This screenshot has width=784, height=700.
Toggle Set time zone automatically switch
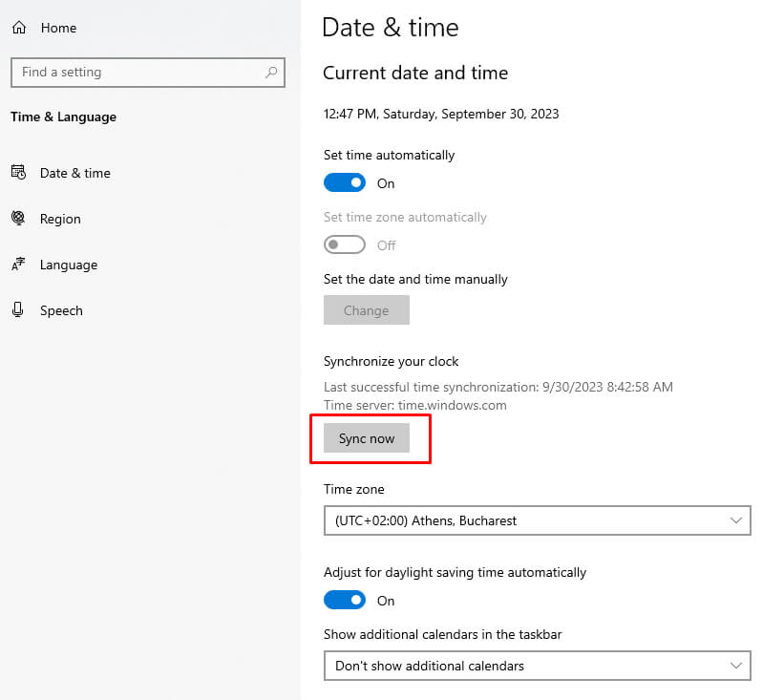pos(345,244)
